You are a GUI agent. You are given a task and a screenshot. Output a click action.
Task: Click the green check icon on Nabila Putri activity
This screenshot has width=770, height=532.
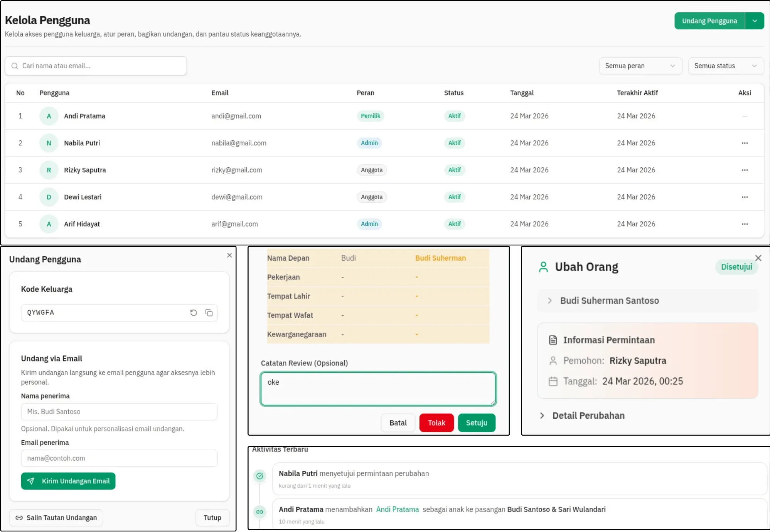click(259, 476)
